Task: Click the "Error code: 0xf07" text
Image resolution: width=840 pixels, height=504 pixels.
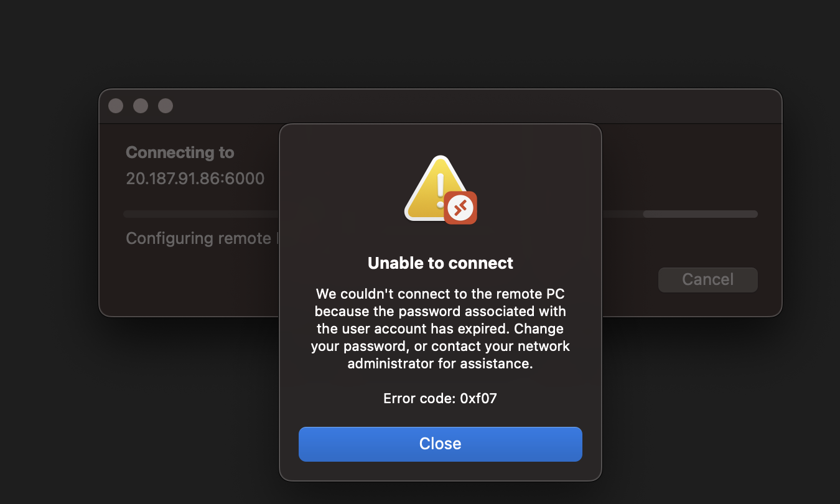Action: pos(440,398)
